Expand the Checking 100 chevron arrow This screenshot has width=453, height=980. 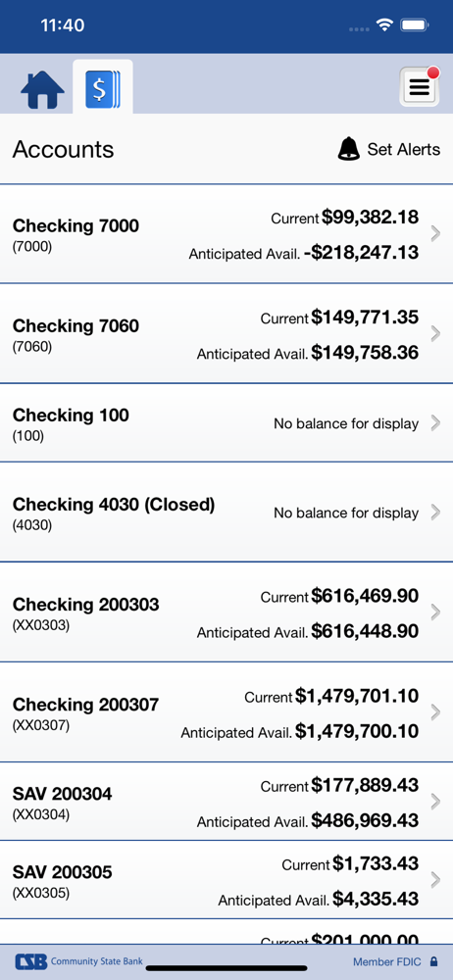click(436, 423)
